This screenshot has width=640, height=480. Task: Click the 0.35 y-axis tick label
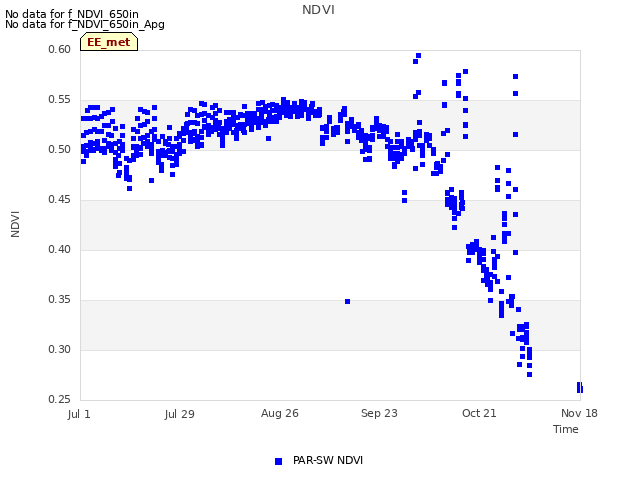60,300
